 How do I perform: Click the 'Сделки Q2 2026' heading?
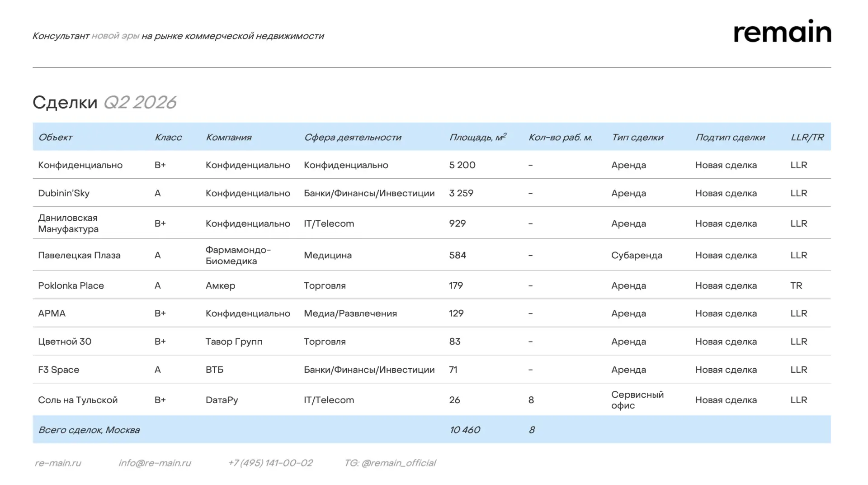coord(104,103)
